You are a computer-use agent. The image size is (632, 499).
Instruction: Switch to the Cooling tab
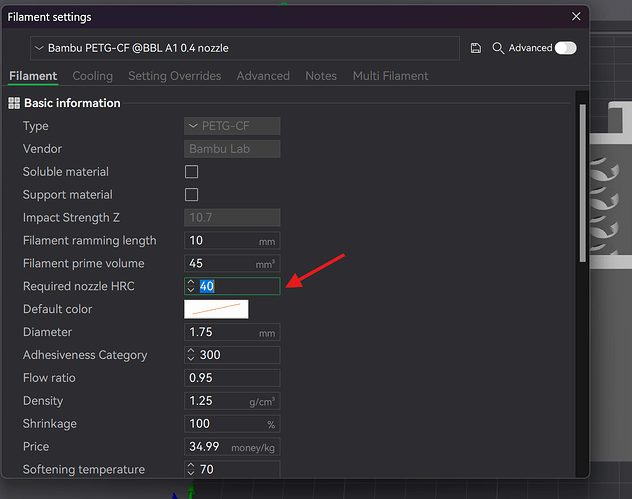tap(93, 76)
